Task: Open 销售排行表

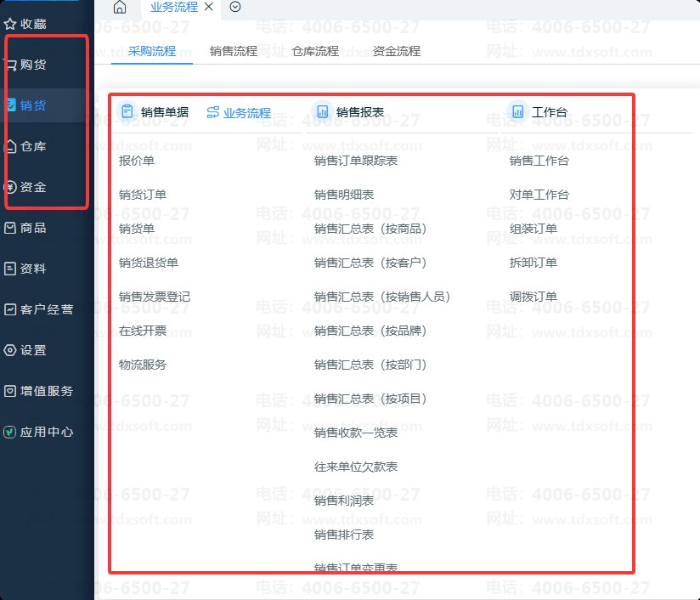Action: tap(344, 535)
